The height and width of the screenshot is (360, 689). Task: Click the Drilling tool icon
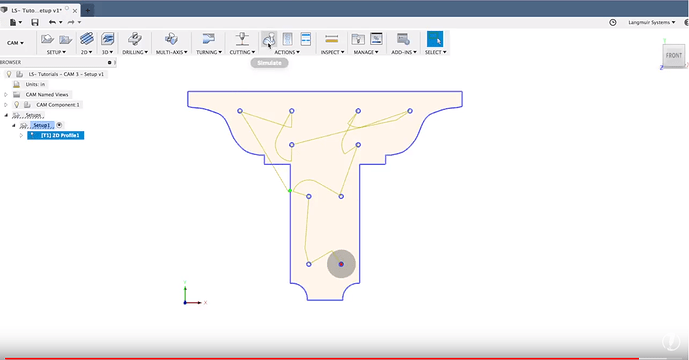click(x=134, y=39)
